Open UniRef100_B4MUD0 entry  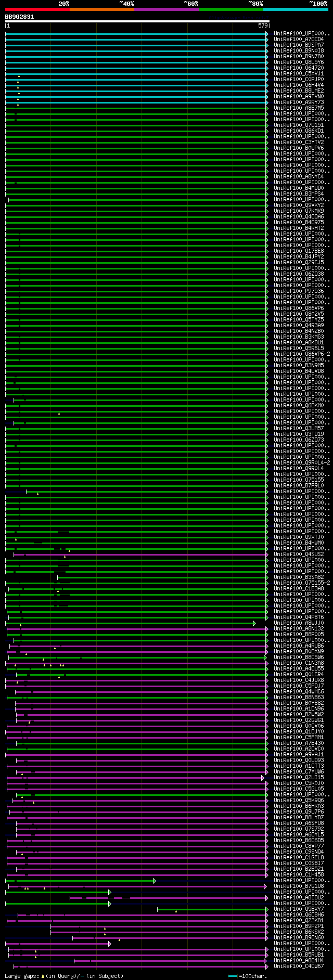[299, 188]
